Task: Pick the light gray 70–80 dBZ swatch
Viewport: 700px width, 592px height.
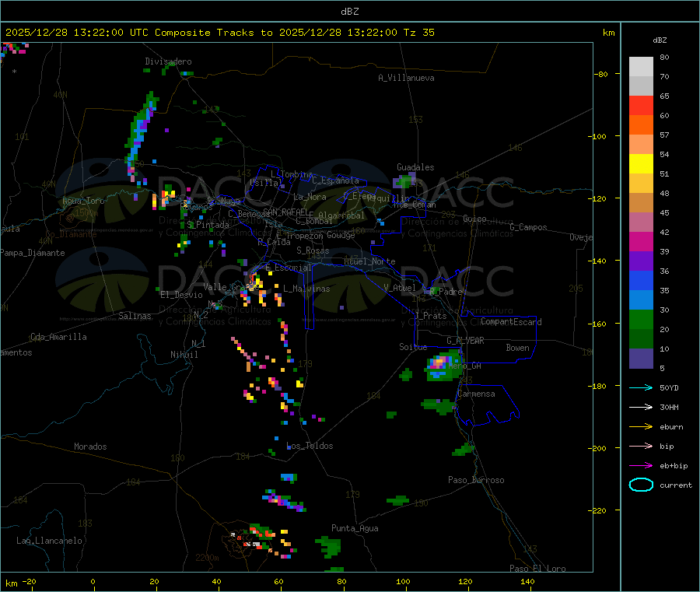Action: pyautogui.click(x=641, y=67)
